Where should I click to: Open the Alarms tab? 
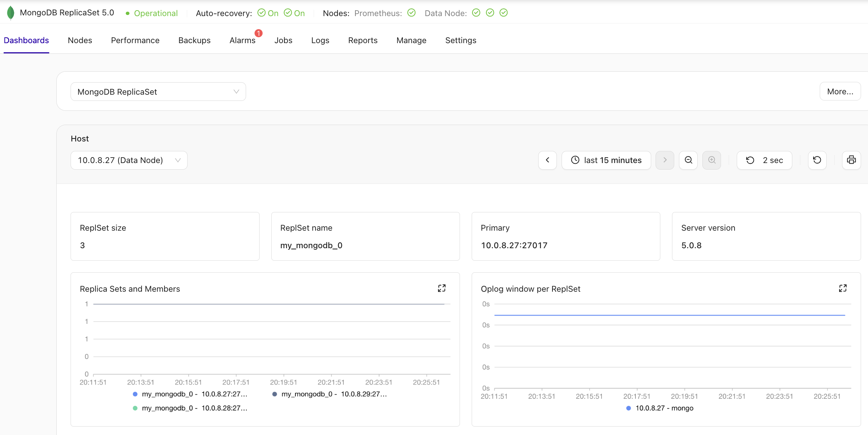242,40
